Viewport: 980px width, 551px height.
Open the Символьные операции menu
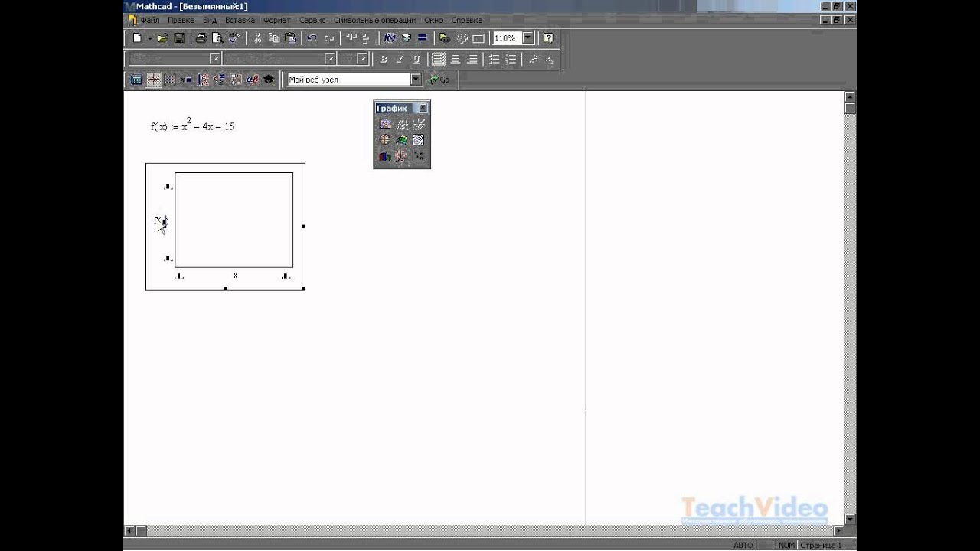[x=375, y=20]
